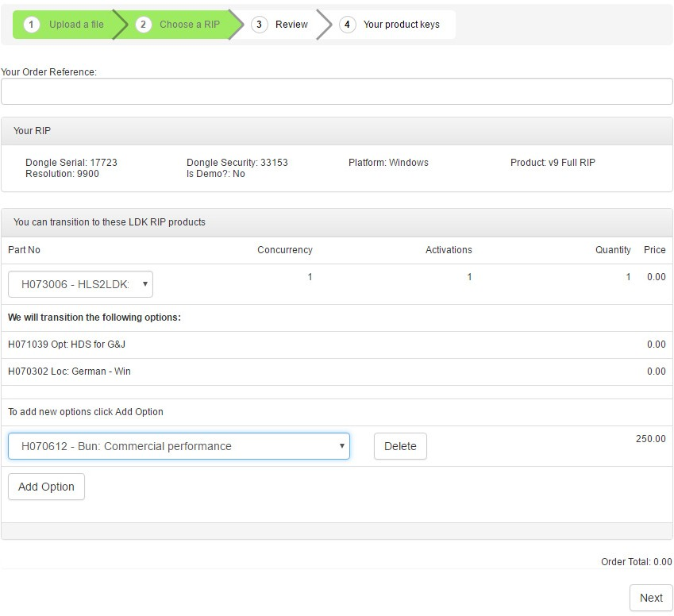This screenshot has height=616, width=674.
Task: Select the Choose a RIP step label
Action: point(190,25)
